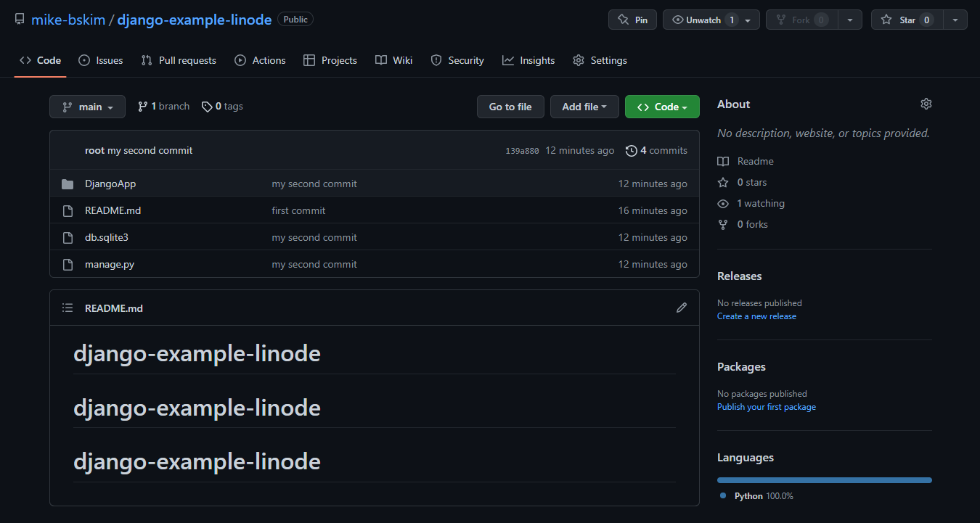Switch to the Code tab
Viewport: 980px width, 523px height.
click(x=41, y=60)
